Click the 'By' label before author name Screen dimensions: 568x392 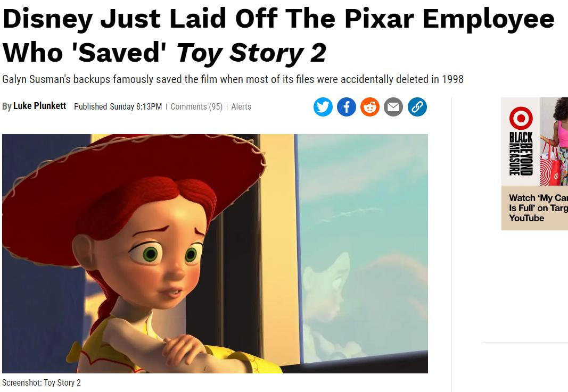click(x=6, y=106)
